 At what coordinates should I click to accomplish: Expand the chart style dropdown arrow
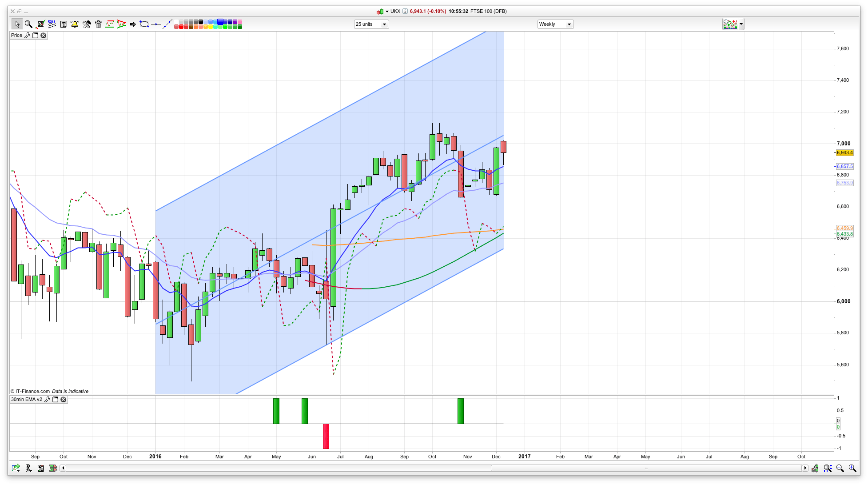click(x=741, y=24)
